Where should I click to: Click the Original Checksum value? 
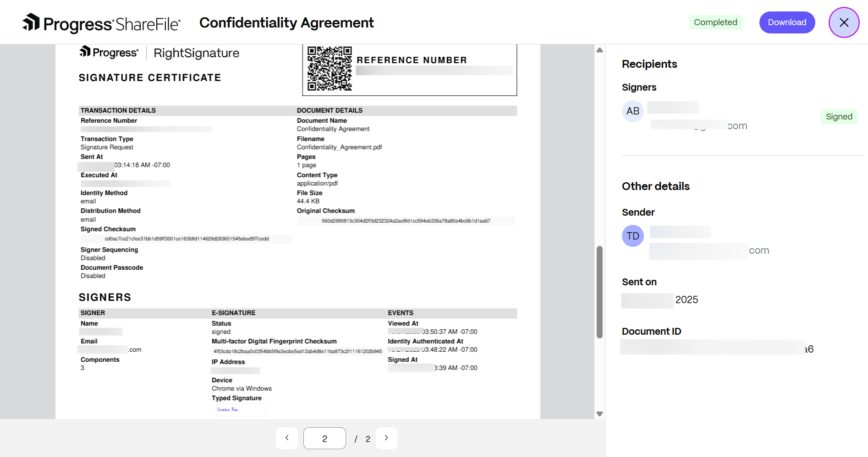point(406,221)
